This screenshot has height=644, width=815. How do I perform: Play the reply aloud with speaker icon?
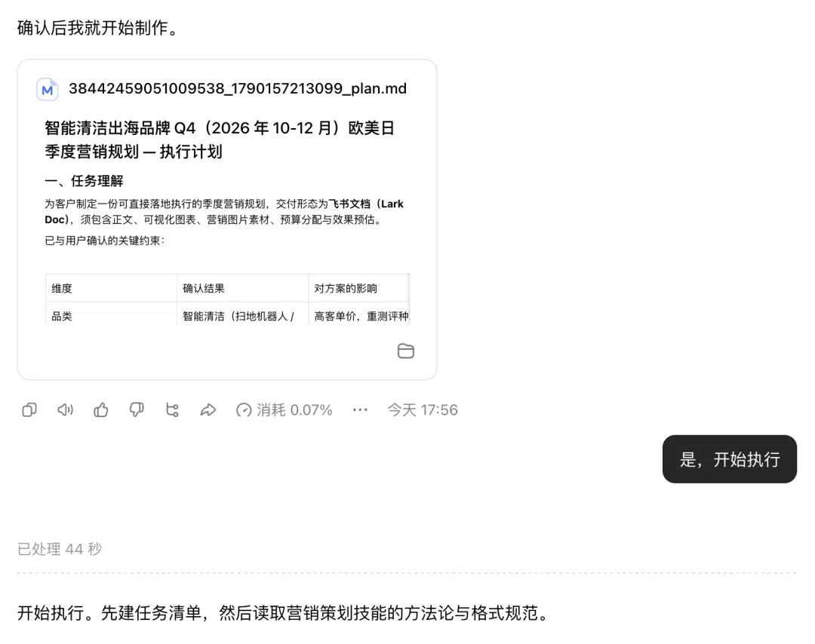pos(65,409)
